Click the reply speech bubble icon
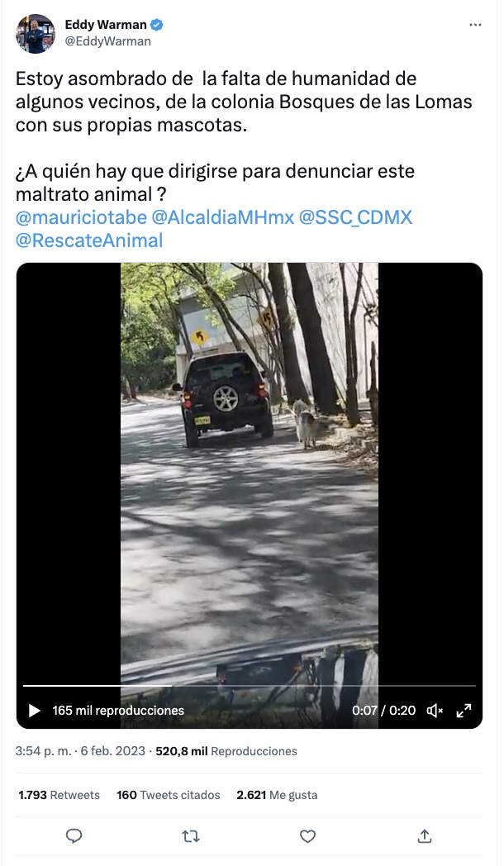 74,836
